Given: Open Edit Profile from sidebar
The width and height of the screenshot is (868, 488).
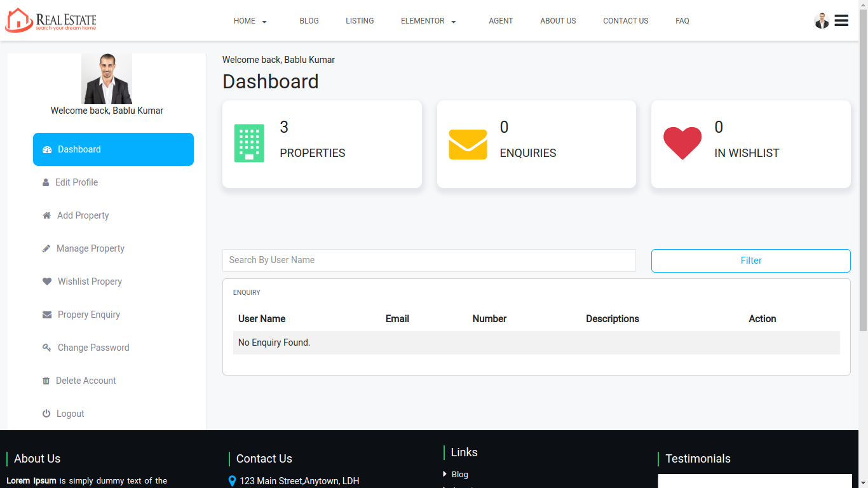Looking at the screenshot, I should 76,182.
